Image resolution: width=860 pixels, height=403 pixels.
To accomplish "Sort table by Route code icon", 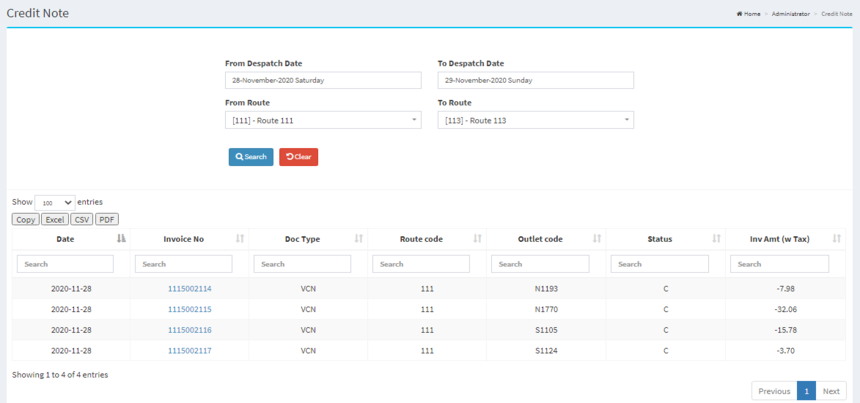I will tap(477, 239).
